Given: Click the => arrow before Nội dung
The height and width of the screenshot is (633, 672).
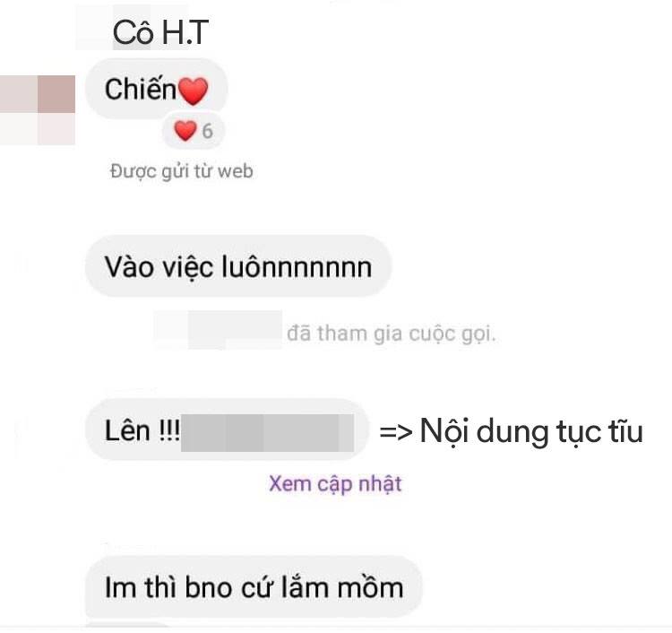Looking at the screenshot, I should (396, 432).
